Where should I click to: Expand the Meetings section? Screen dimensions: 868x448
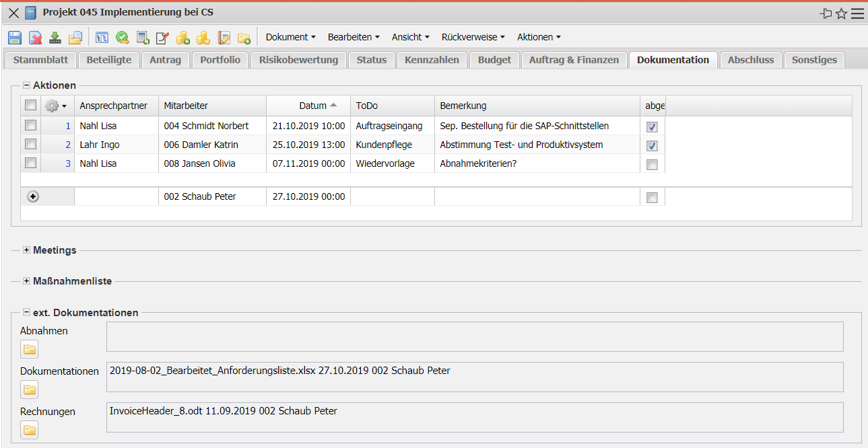pyautogui.click(x=27, y=250)
